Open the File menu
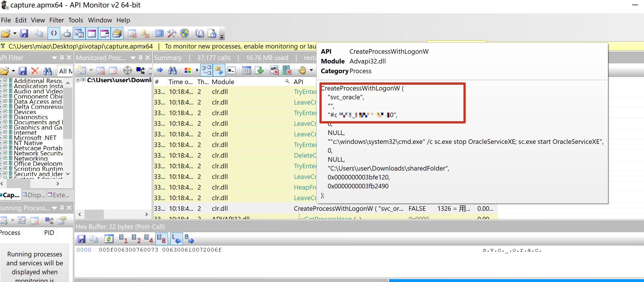The height and width of the screenshot is (282, 644). [x=6, y=20]
